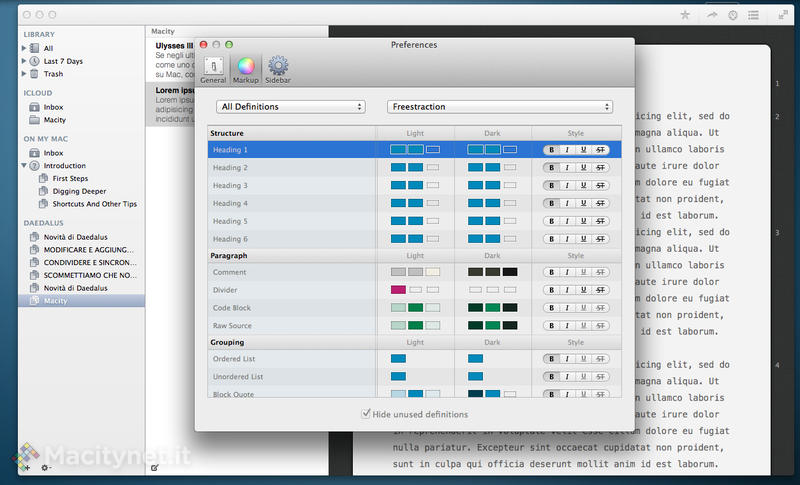Click the list view icon in toolbar

coord(754,15)
